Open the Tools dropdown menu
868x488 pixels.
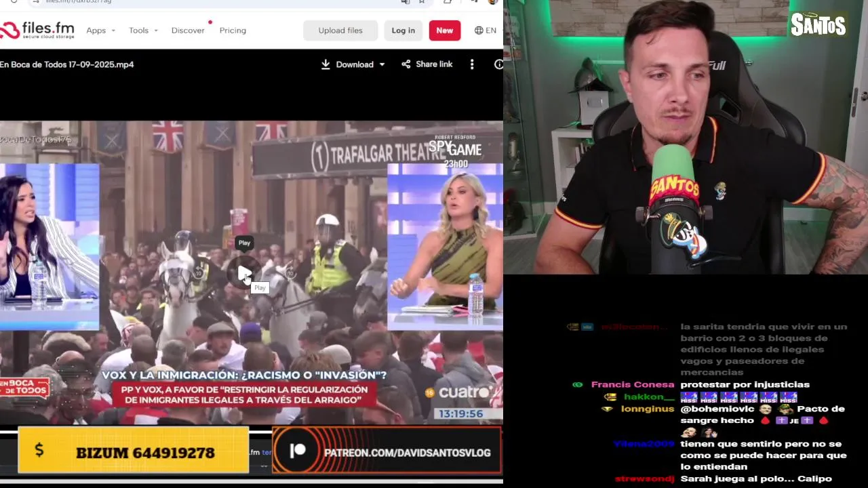(143, 30)
